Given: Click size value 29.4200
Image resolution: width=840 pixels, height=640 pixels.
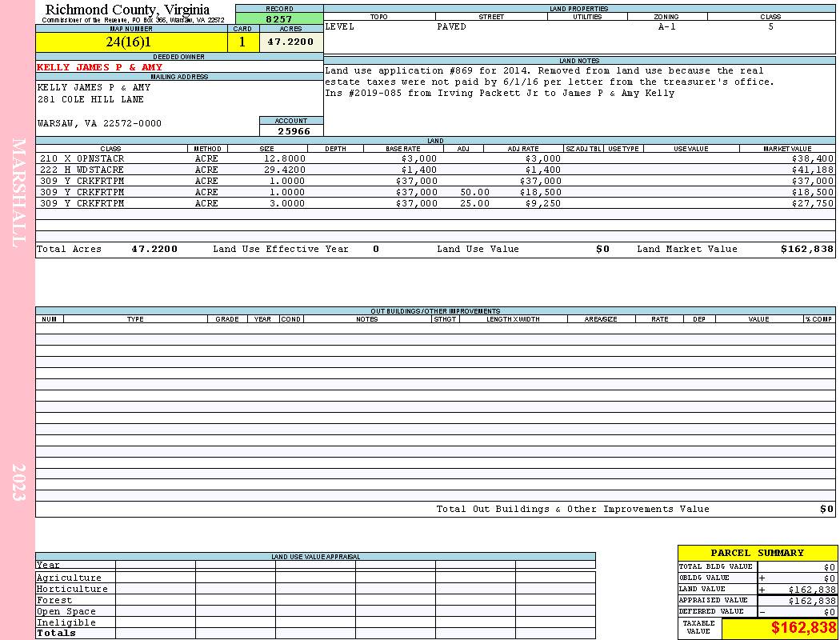Looking at the screenshot, I should (x=285, y=170).
